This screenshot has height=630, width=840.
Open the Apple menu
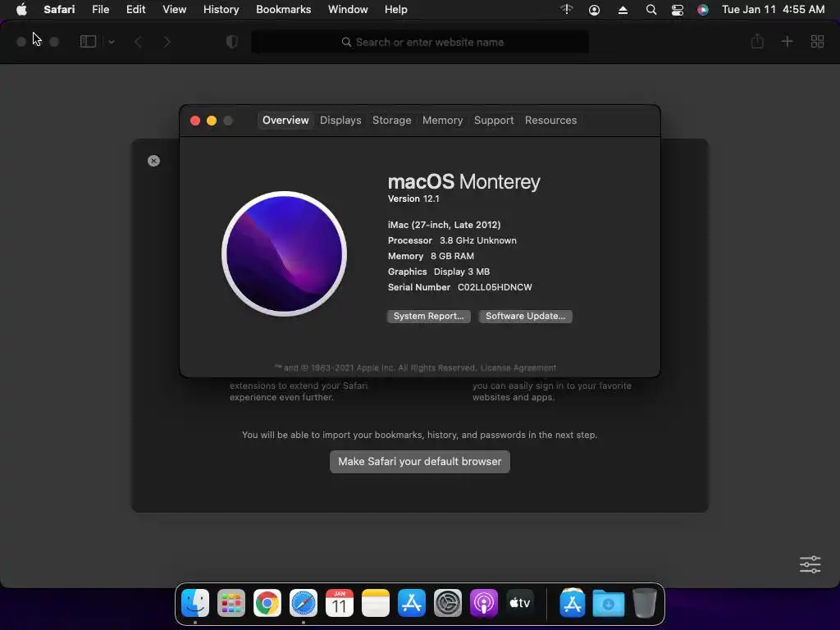(21, 10)
